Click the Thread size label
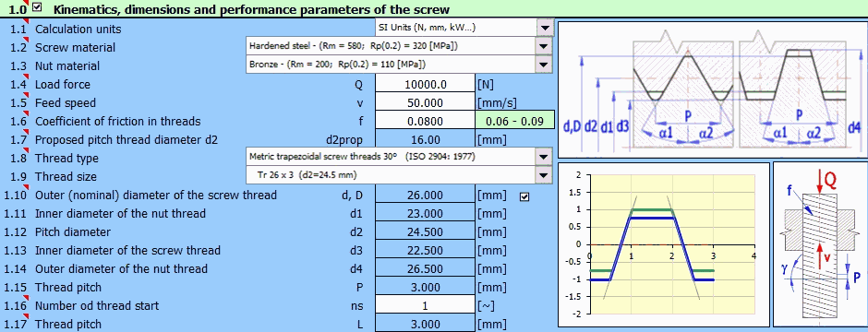 pos(66,177)
